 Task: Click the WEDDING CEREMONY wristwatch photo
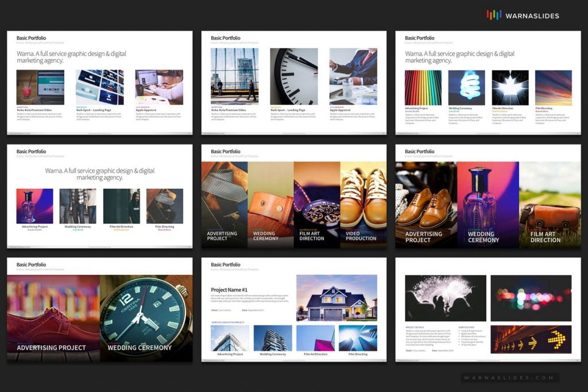pyautogui.click(x=147, y=313)
